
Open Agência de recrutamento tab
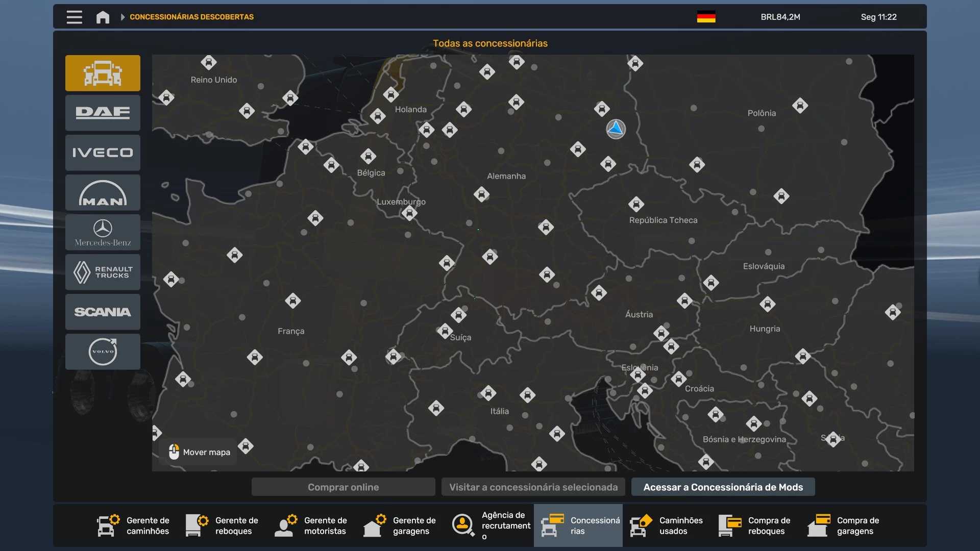(490, 525)
